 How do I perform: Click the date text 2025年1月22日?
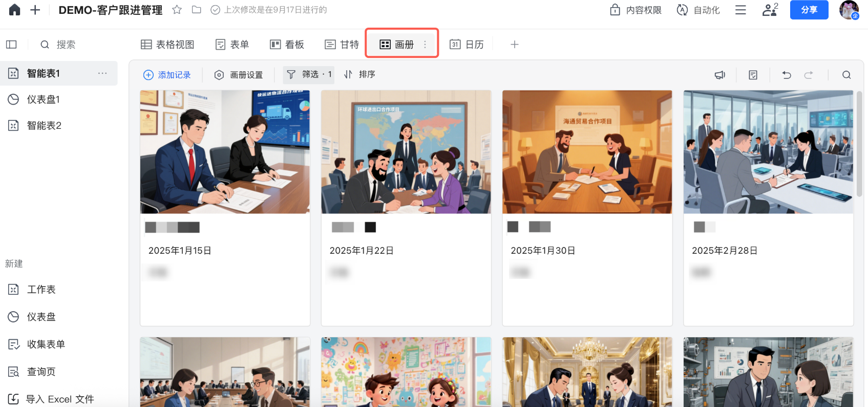362,251
